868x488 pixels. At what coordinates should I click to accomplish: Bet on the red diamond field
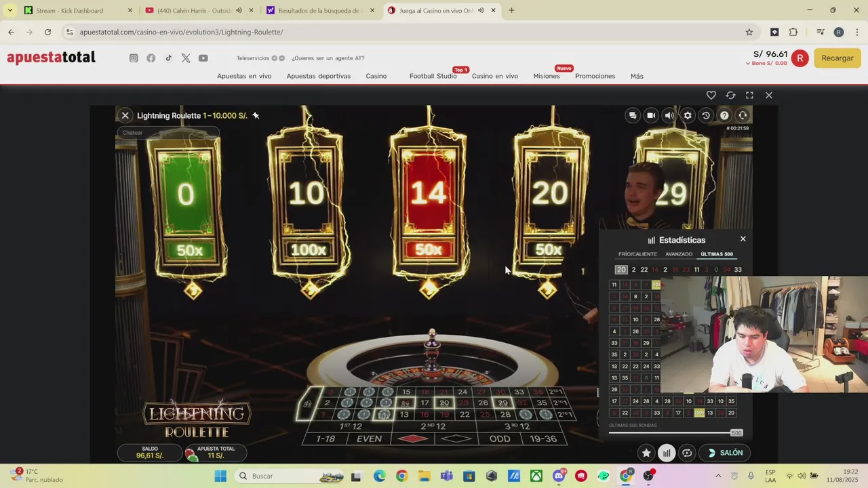[413, 439]
